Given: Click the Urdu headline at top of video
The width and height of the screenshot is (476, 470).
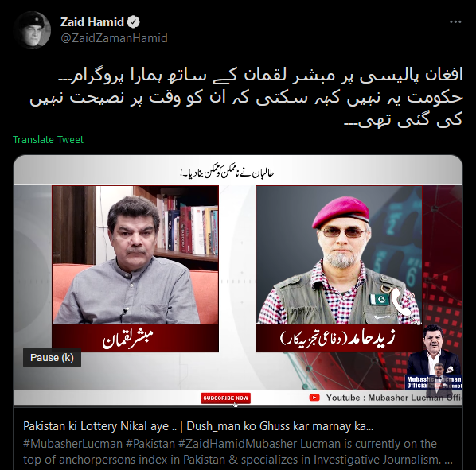Looking at the screenshot, I should [227, 173].
